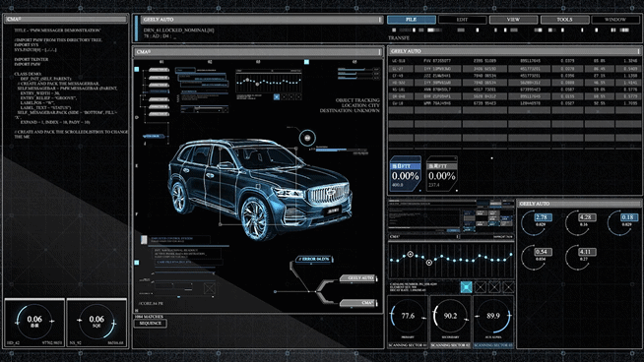Adjust the blue progress bar near target marker
Image resolution: width=644 pixels, height=362 pixels.
pyautogui.click(x=338, y=151)
